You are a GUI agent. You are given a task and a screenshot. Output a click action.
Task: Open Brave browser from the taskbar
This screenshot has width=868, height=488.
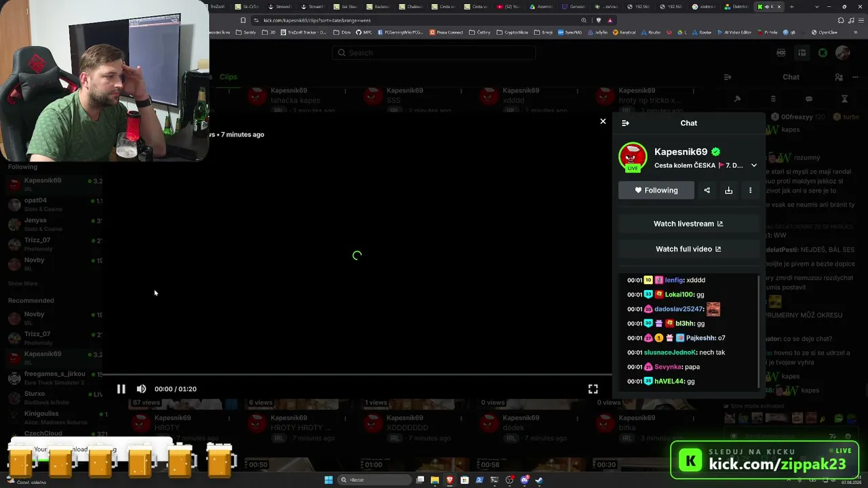pos(450,480)
